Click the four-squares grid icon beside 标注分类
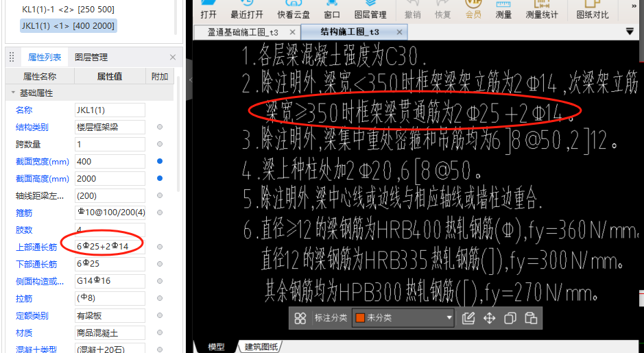This screenshot has width=644, height=353. pyautogui.click(x=300, y=318)
